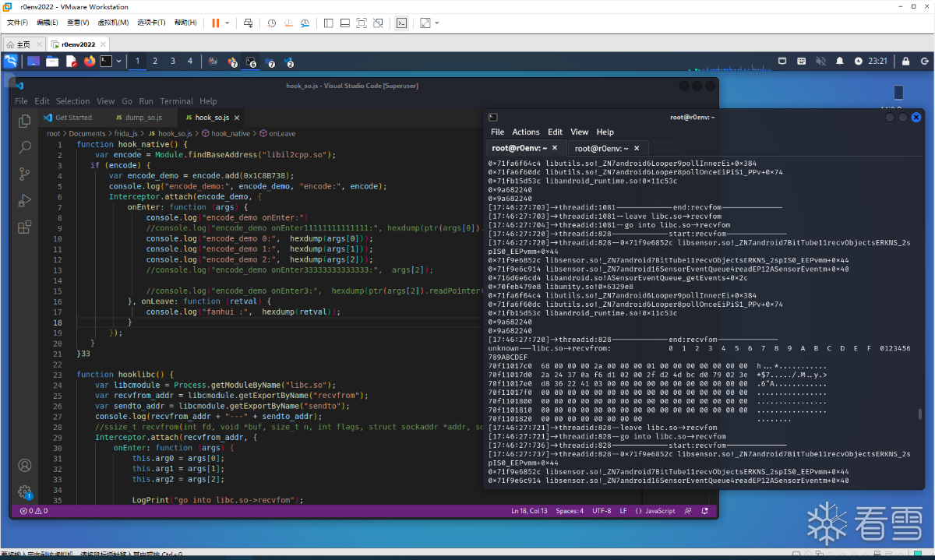Open dropdown arrow next to VMware pause button
This screenshot has width=935, height=560.
(228, 23)
